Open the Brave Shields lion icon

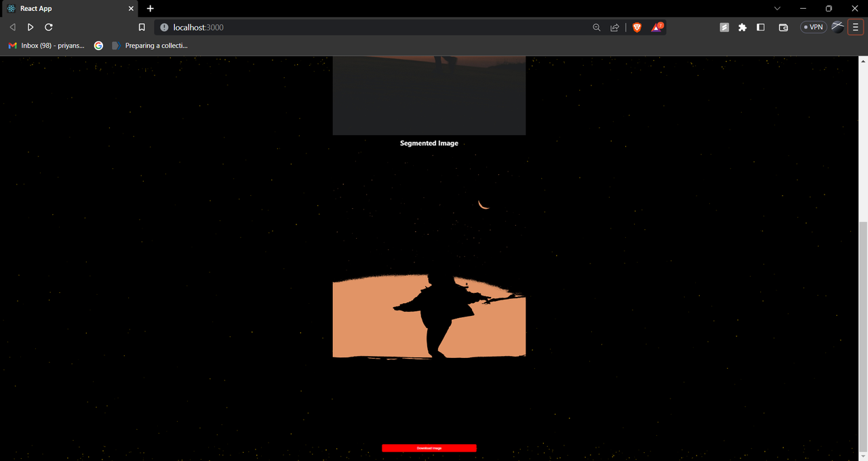pos(637,27)
